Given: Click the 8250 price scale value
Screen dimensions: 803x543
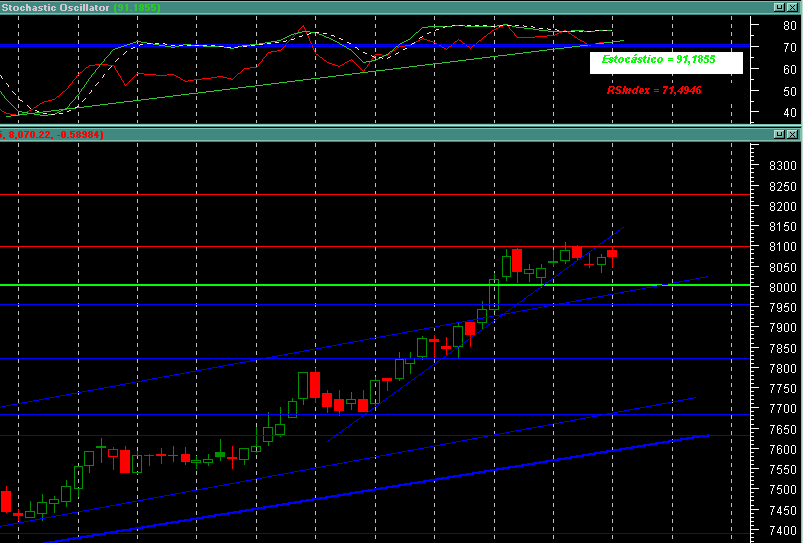Looking at the screenshot, I should 783,186.
